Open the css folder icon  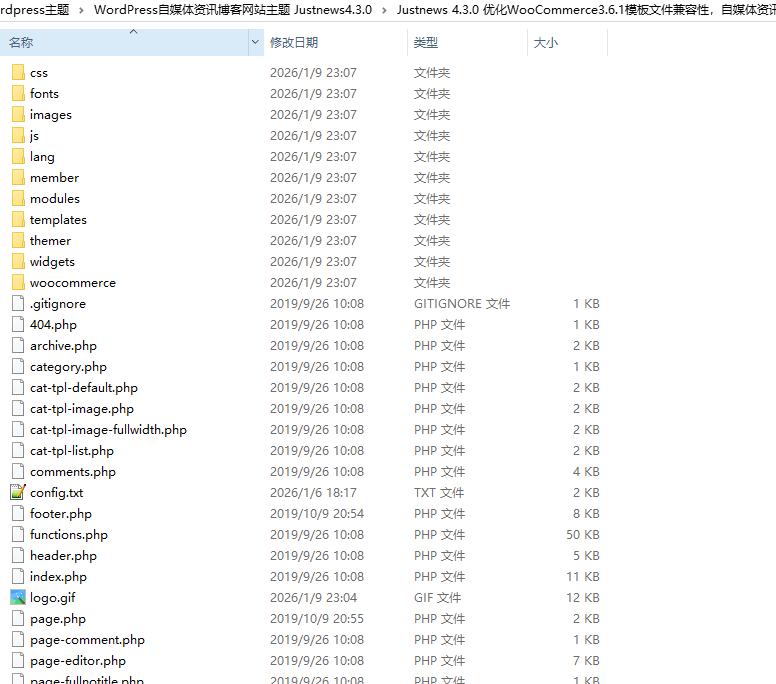click(18, 72)
